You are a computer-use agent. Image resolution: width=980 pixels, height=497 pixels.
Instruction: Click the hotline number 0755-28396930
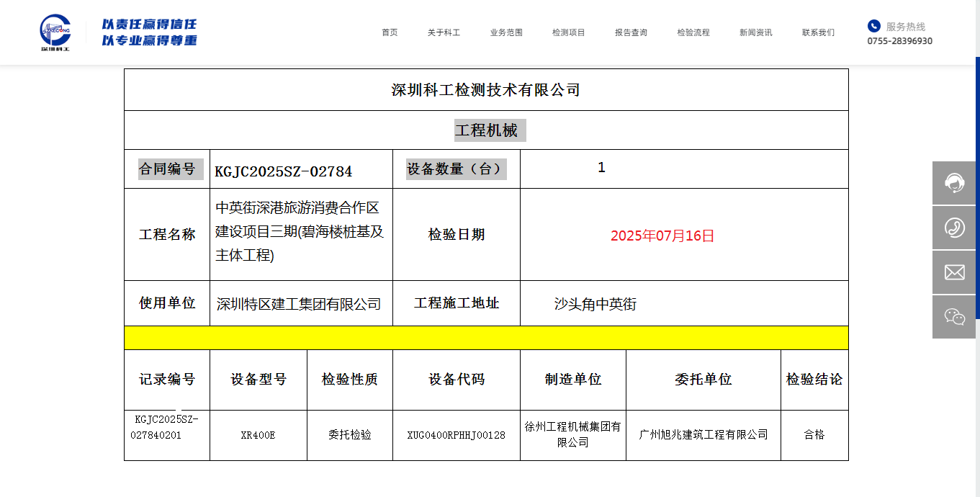pos(899,41)
